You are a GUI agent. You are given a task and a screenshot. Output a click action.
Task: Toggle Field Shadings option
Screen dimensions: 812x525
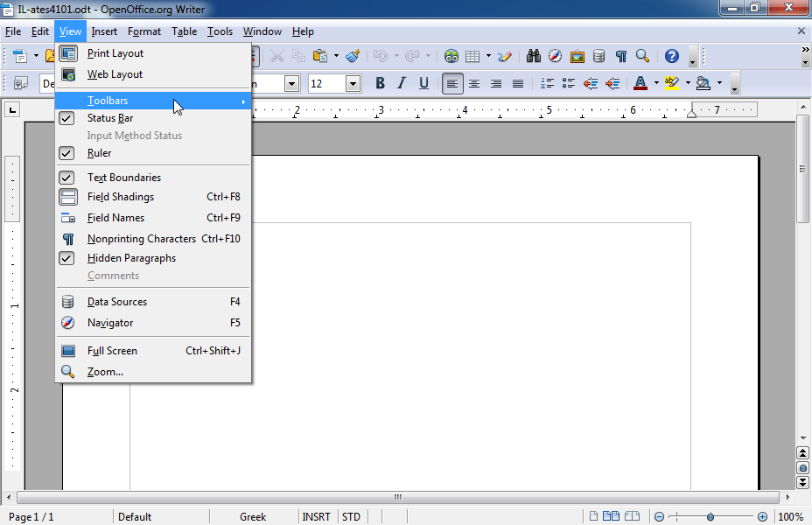coord(153,197)
